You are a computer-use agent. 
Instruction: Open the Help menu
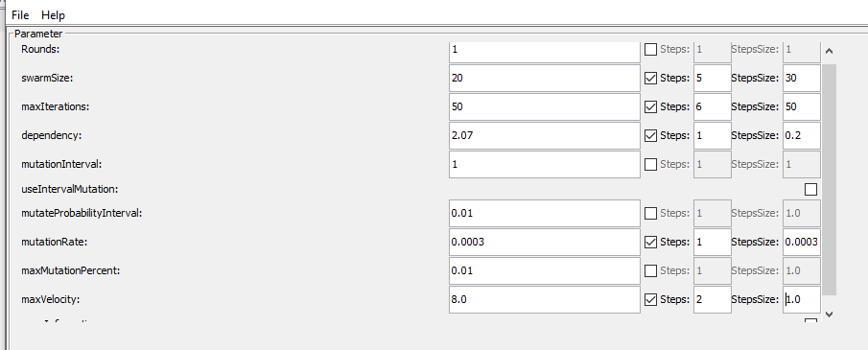tap(53, 15)
